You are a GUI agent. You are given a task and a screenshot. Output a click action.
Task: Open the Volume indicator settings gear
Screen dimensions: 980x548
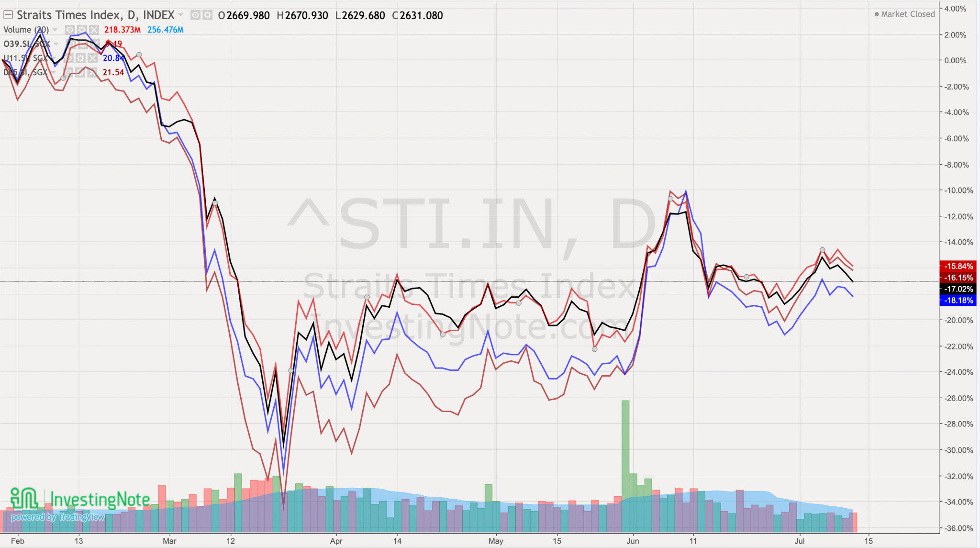[83, 30]
